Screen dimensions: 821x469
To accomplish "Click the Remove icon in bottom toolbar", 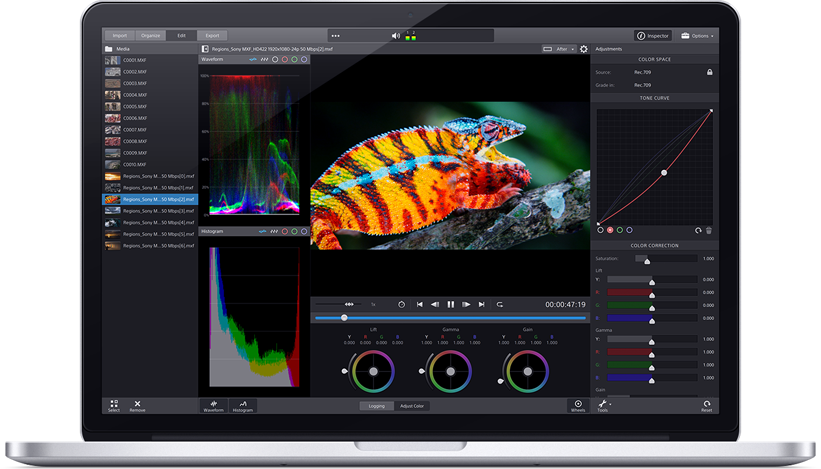I will click(x=137, y=403).
